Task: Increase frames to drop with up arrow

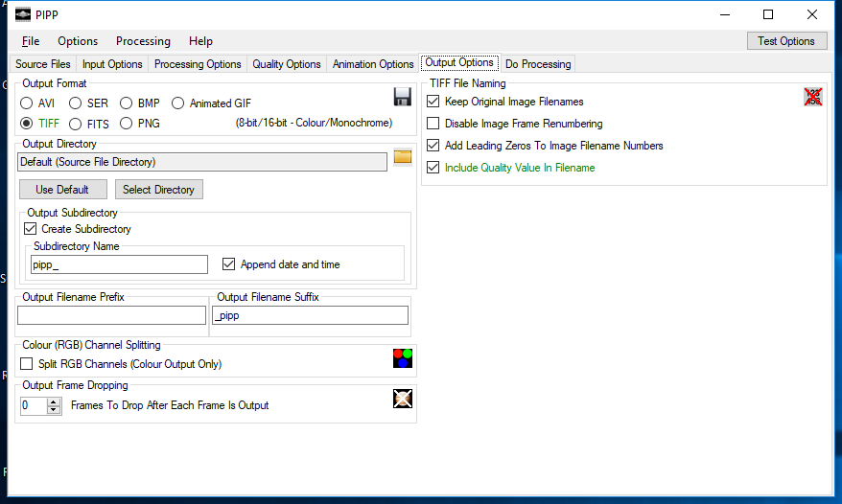Action: (x=53, y=401)
